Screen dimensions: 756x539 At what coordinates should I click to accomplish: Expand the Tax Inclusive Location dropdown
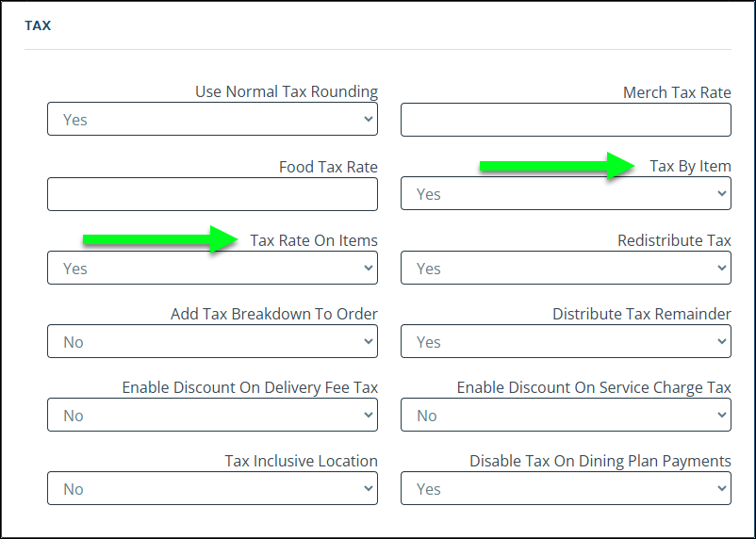[x=212, y=488]
